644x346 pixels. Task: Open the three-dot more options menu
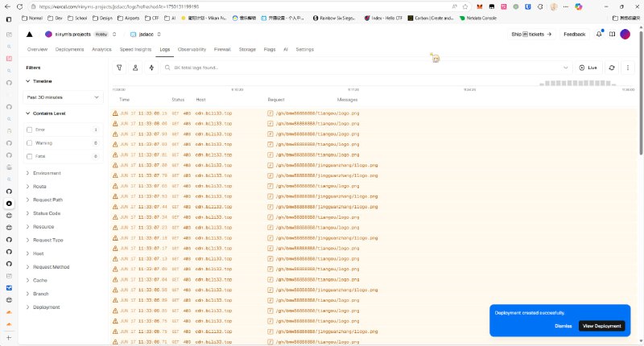628,68
